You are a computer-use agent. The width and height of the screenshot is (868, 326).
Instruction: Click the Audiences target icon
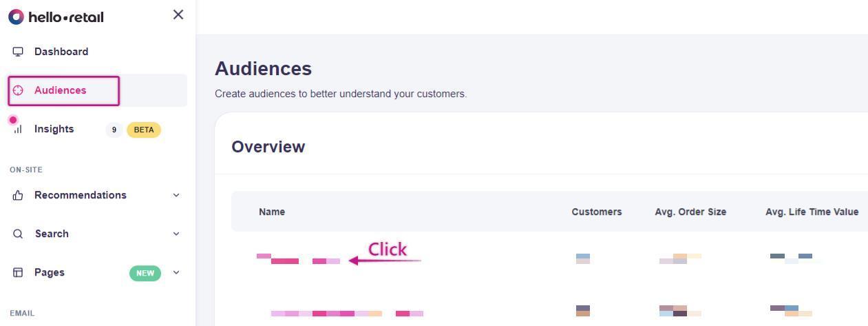[18, 90]
